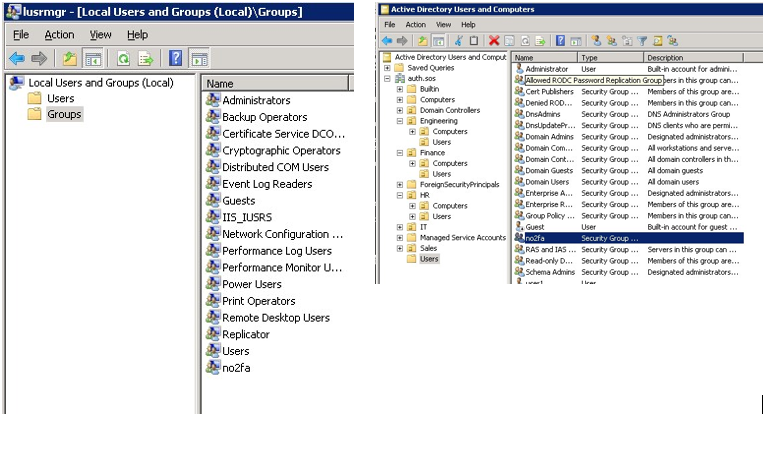Select the Users folder in lusrmgr tree
This screenshot has width=765, height=464.
tap(60, 98)
